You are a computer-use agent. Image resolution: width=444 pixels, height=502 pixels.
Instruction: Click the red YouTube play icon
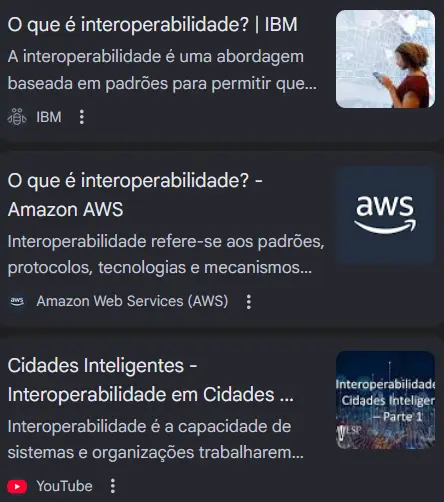point(17,486)
